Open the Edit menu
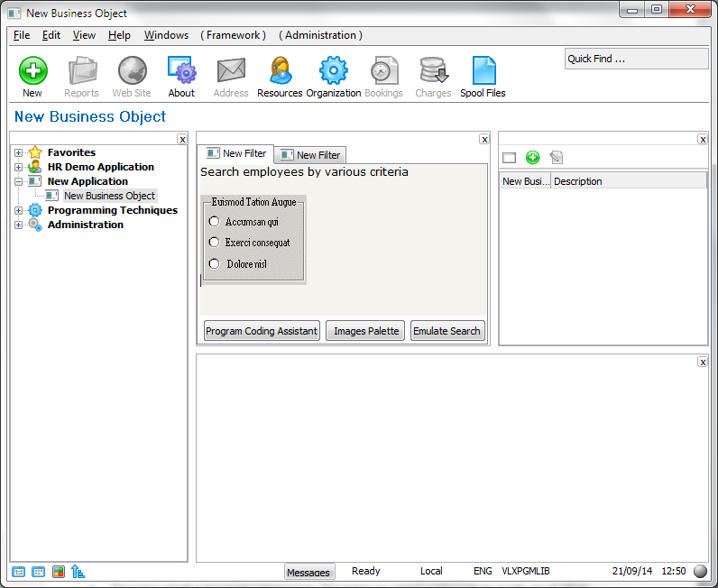Viewport: 718px width, 588px height. pos(51,35)
